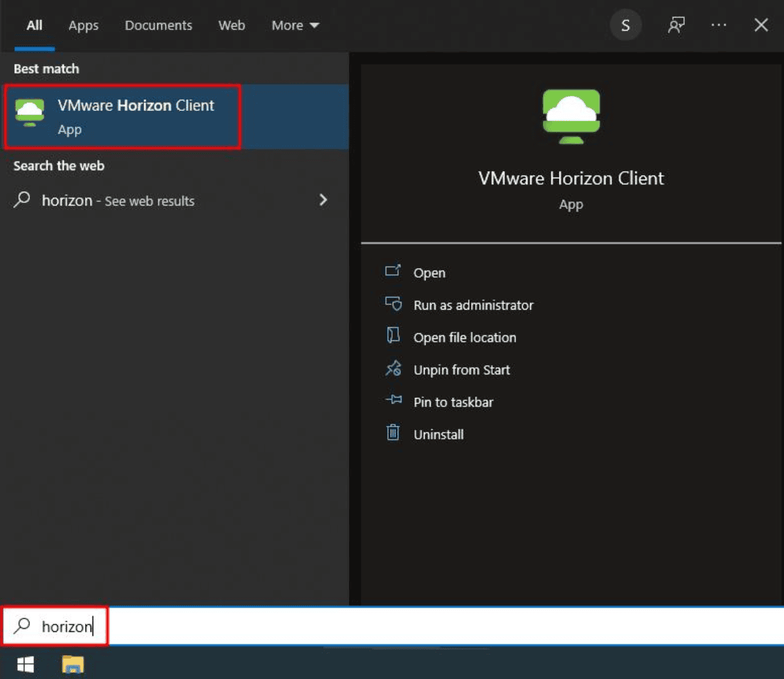Open VMware Horizon Client via Open action
Image resolution: width=784 pixels, height=679 pixels.
(429, 273)
